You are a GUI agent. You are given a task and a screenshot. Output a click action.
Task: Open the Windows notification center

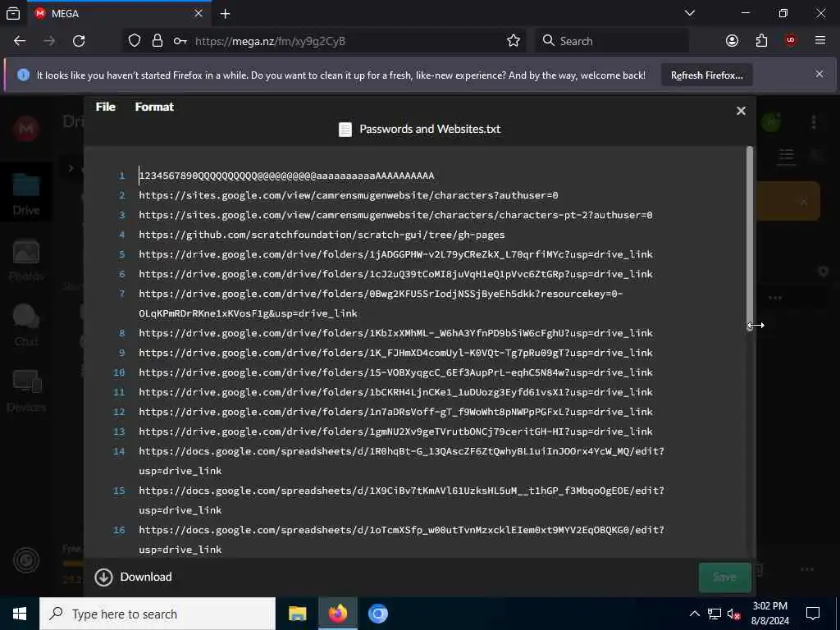click(x=813, y=614)
